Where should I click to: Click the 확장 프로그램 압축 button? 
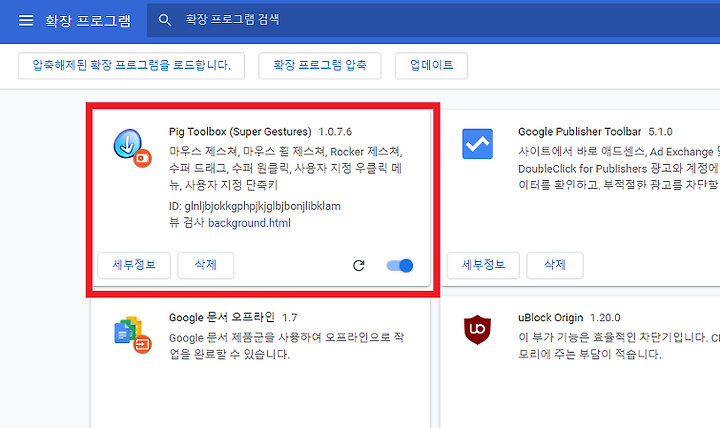pyautogui.click(x=320, y=66)
